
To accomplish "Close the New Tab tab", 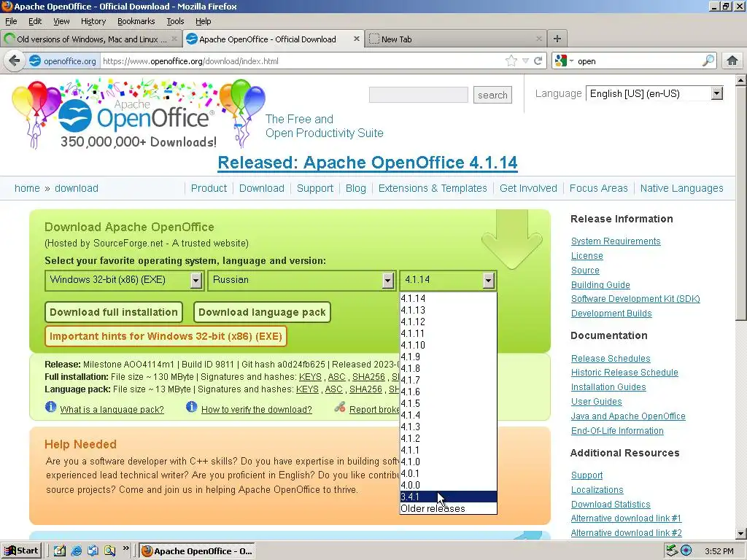I will tap(539, 39).
